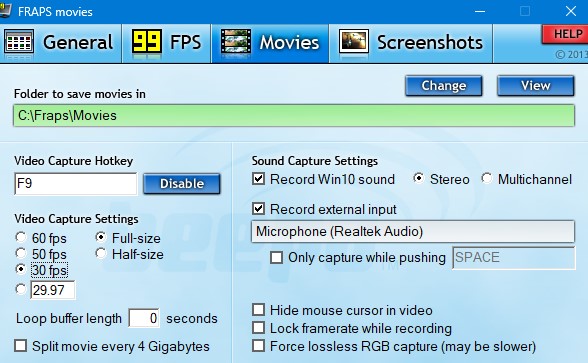
Task: Open the red HELP button
Action: click(x=565, y=34)
